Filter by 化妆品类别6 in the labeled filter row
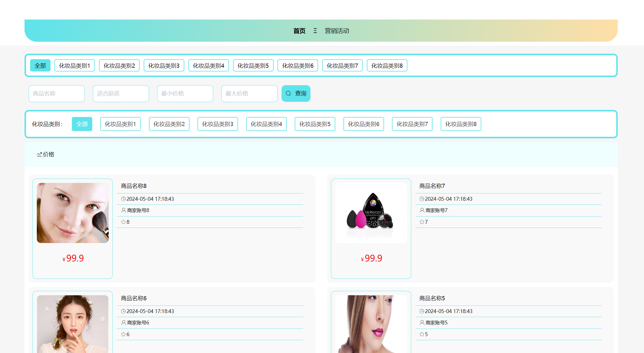 pyautogui.click(x=364, y=124)
